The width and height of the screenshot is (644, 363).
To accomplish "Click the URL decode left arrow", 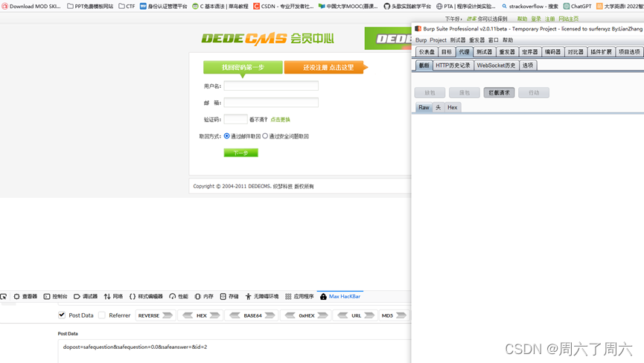I will (342, 315).
